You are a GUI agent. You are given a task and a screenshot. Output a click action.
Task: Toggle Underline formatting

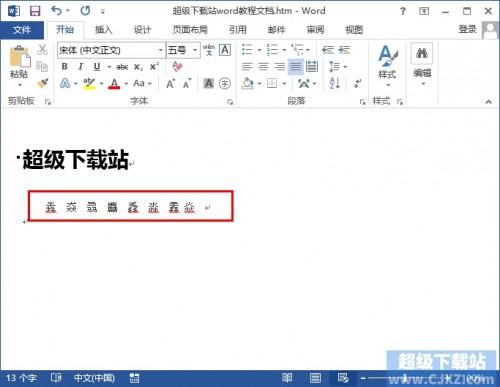point(97,67)
